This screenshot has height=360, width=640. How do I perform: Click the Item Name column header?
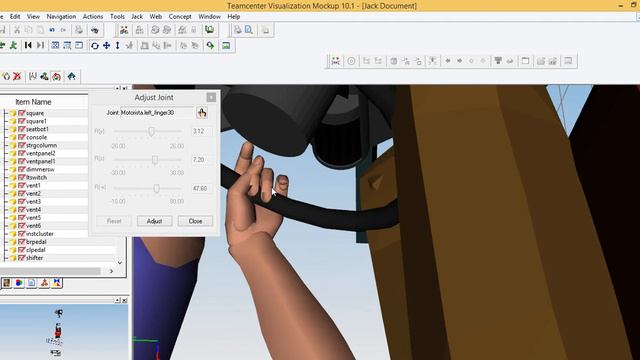[x=33, y=102]
